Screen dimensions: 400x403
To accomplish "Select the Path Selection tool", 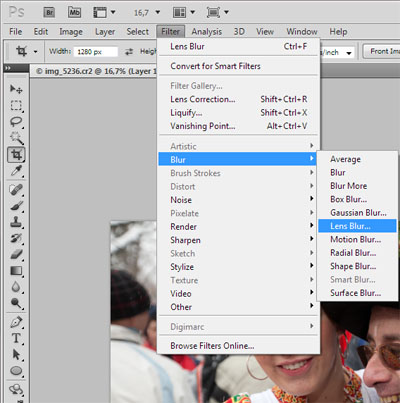I will (16, 354).
